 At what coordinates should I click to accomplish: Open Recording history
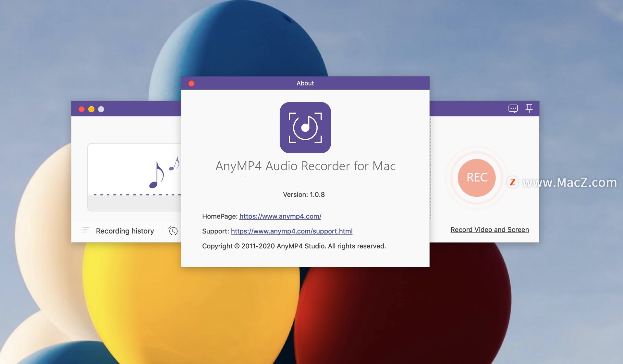coord(125,231)
